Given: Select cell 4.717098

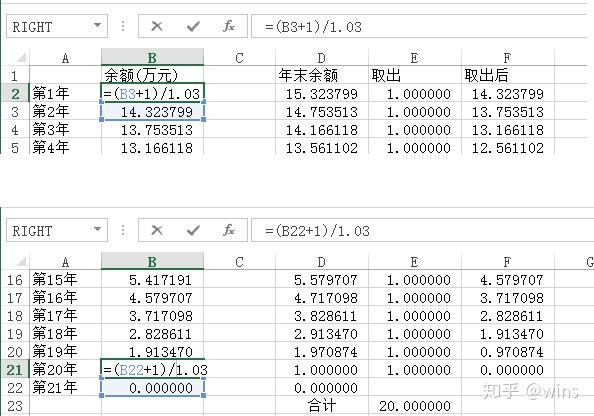Looking at the screenshot, I should (322, 298).
